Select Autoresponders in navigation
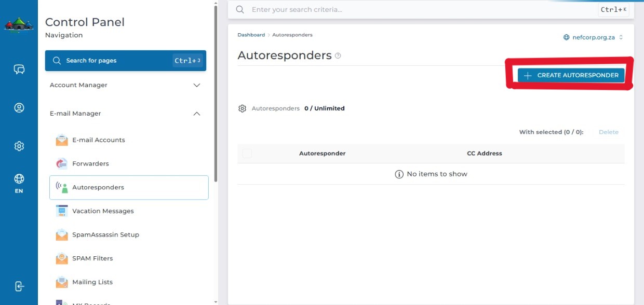 click(129, 187)
